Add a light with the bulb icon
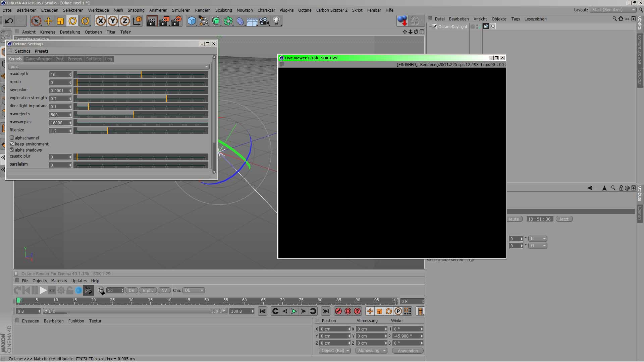The height and width of the screenshot is (362, 644). click(276, 21)
